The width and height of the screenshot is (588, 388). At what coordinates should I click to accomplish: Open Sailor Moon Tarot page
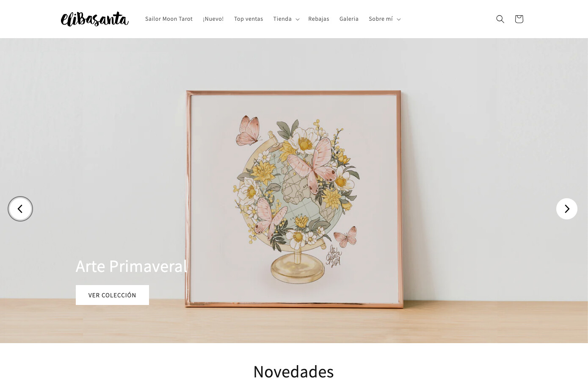point(169,19)
